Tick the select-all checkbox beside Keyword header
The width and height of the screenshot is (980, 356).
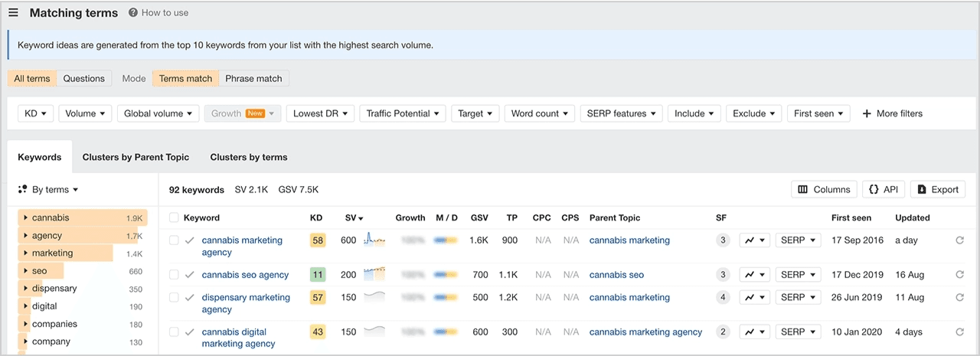(x=174, y=218)
